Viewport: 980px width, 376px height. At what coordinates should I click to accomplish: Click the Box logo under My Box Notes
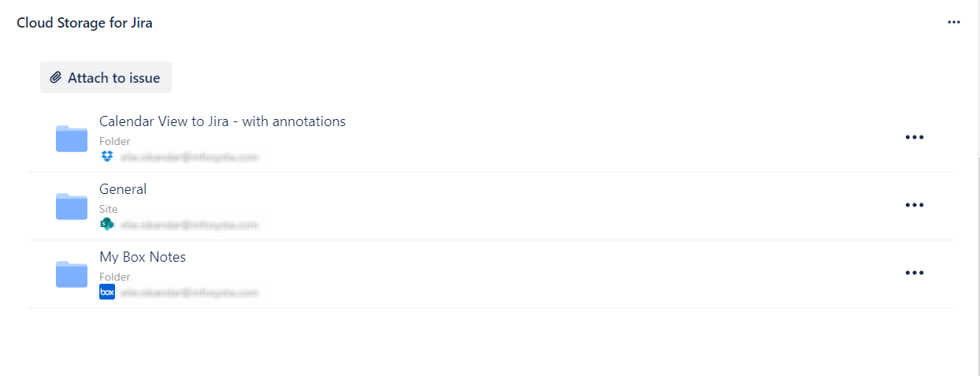click(x=107, y=292)
